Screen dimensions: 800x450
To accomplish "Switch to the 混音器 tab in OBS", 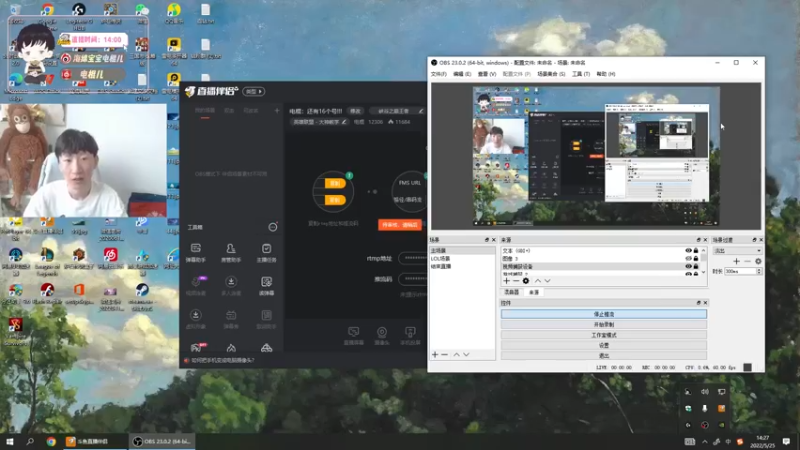I will [512, 292].
